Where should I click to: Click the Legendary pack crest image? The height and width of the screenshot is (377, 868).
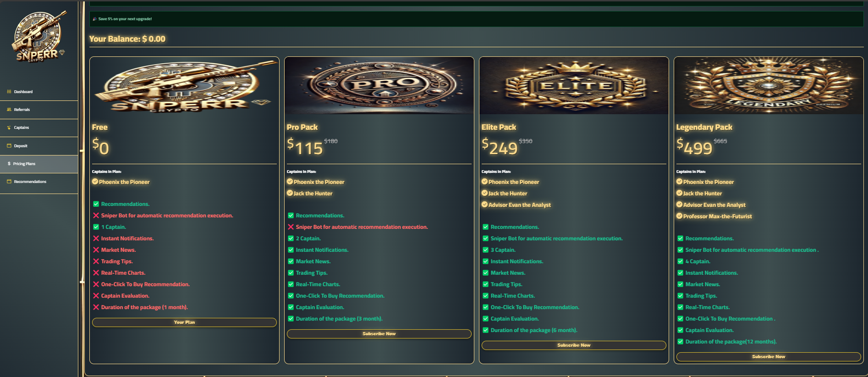tap(769, 86)
